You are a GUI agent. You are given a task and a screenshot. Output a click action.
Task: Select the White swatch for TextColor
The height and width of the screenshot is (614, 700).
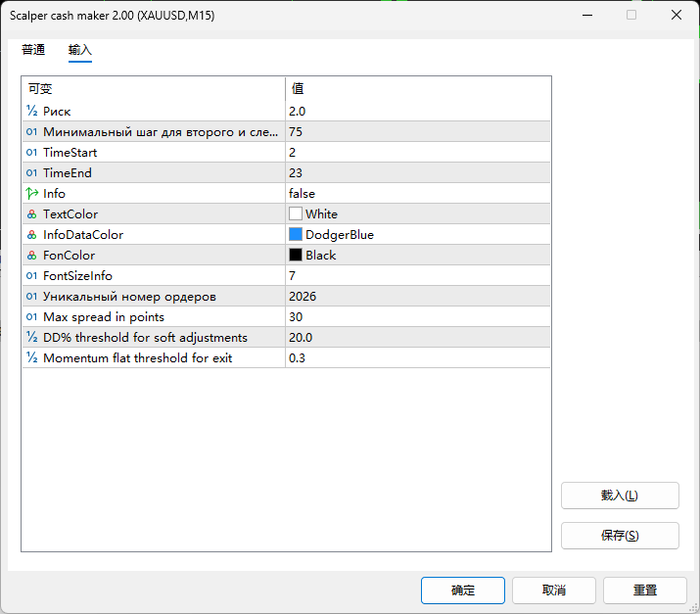[x=296, y=214]
